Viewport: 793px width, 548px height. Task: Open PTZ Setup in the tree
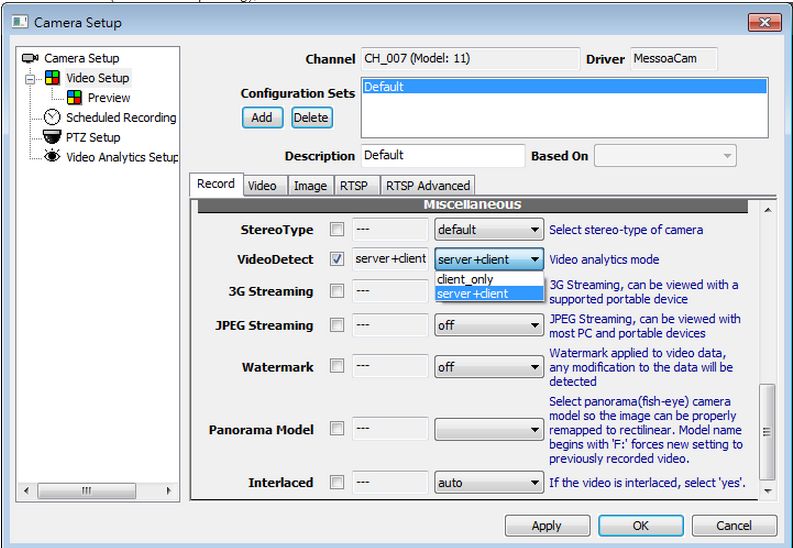click(x=93, y=137)
